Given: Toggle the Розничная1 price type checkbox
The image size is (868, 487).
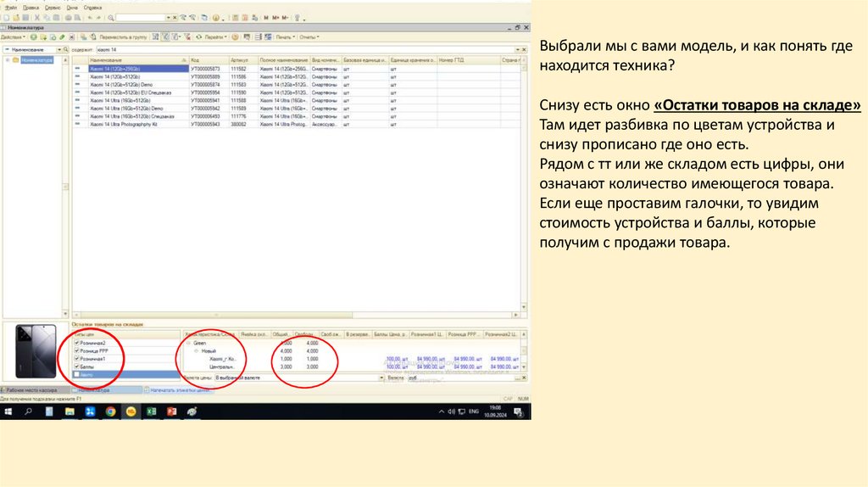Looking at the screenshot, I should point(76,359).
